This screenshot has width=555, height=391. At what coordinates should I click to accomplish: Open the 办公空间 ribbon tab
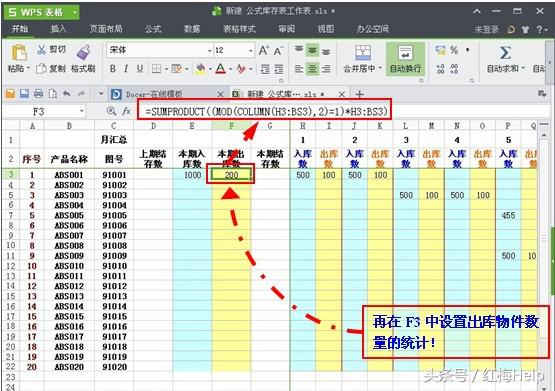tap(372, 29)
